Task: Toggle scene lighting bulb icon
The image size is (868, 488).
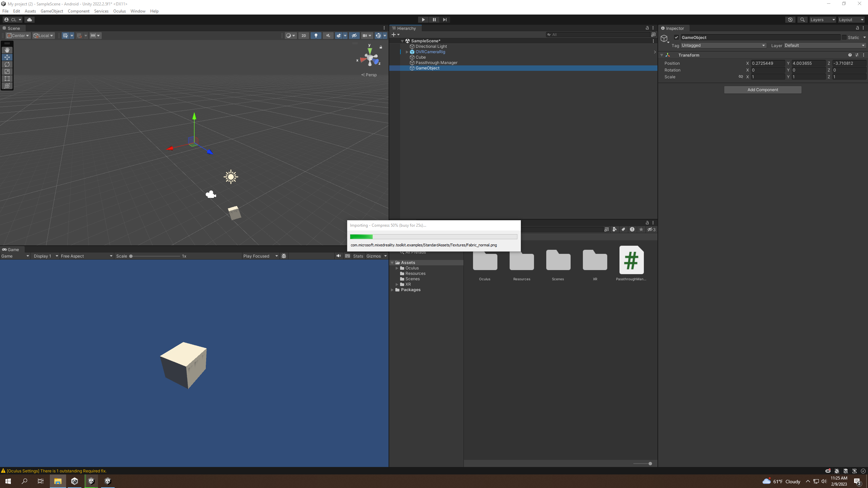Action: [x=316, y=36]
